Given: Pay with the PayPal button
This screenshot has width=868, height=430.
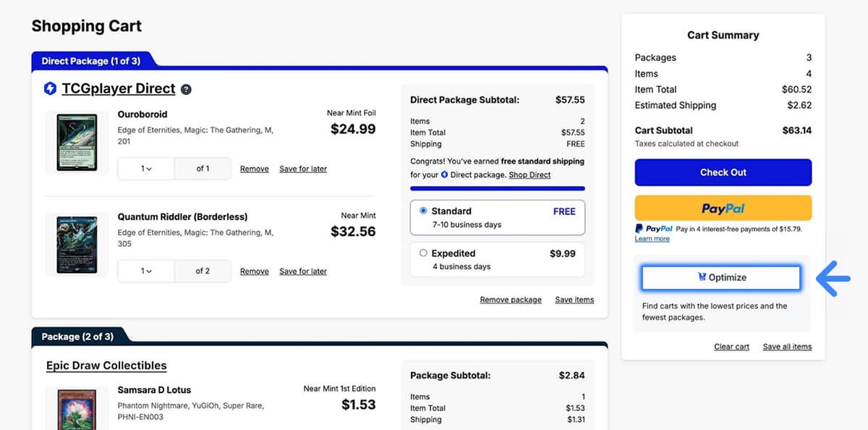Looking at the screenshot, I should point(723,208).
